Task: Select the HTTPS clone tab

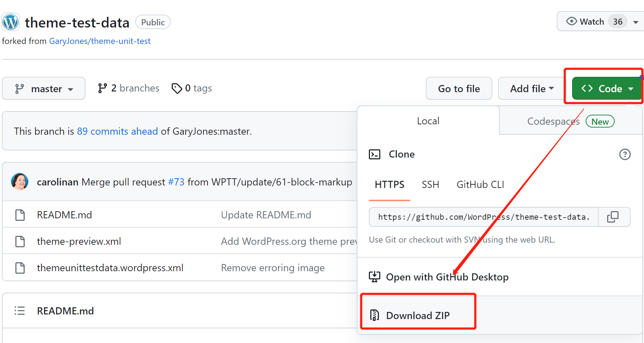Action: (x=390, y=184)
